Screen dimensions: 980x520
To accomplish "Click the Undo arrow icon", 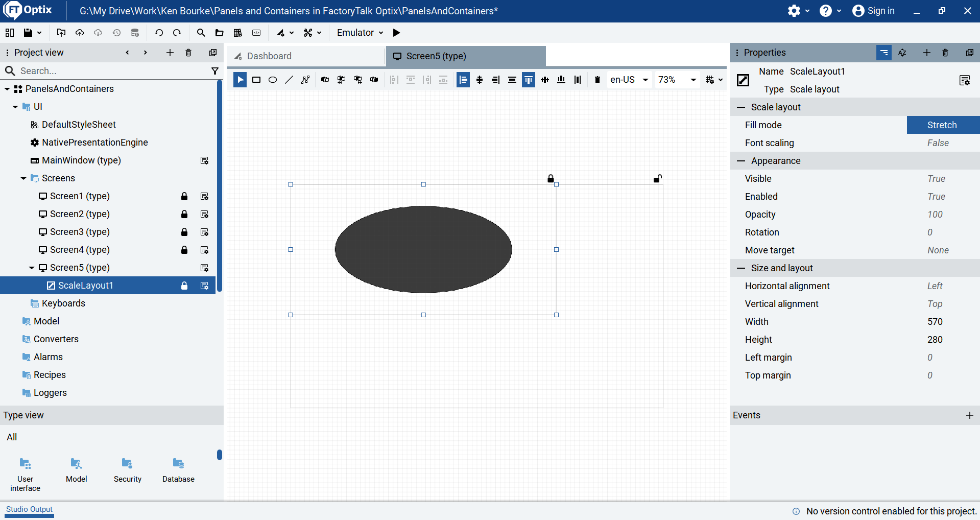I will (159, 33).
